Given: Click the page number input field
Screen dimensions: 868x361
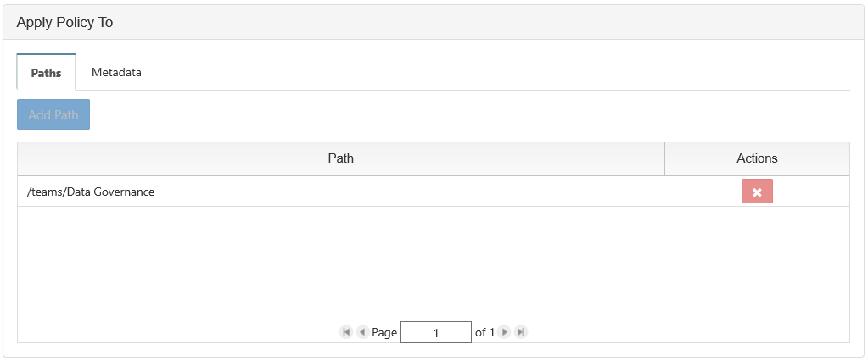Looking at the screenshot, I should [x=436, y=333].
